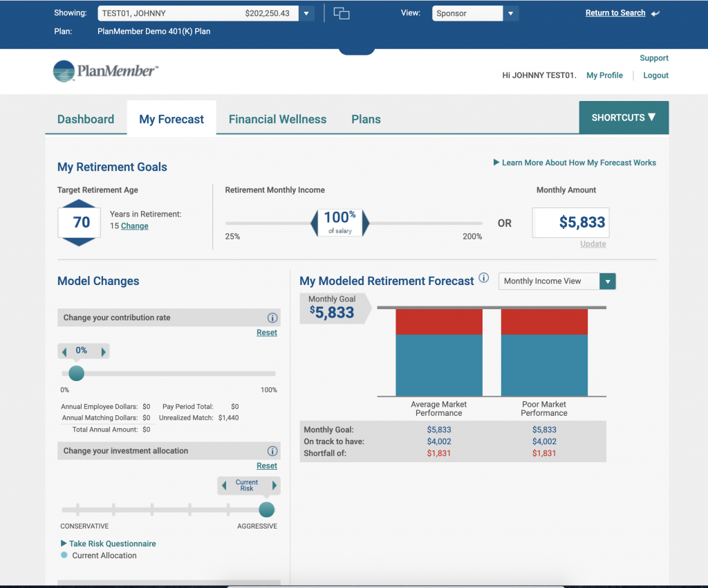Click the PlanMember logo
This screenshot has height=588, width=708.
[x=104, y=71]
